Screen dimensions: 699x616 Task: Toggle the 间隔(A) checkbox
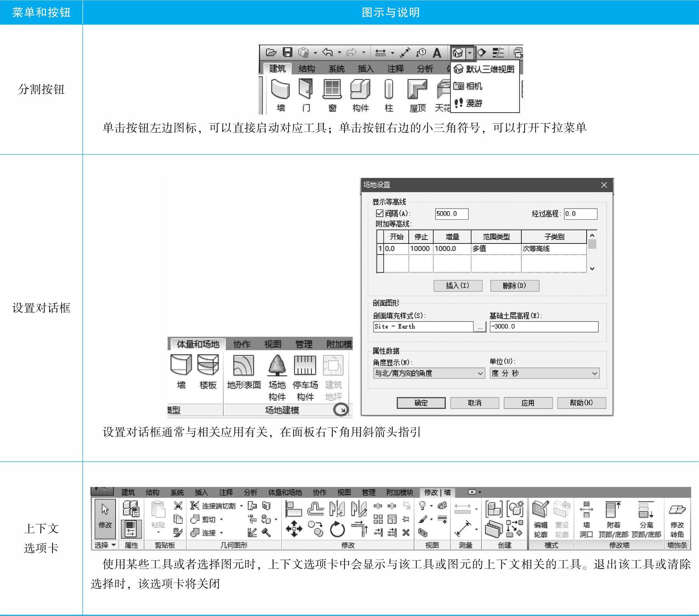point(380,213)
